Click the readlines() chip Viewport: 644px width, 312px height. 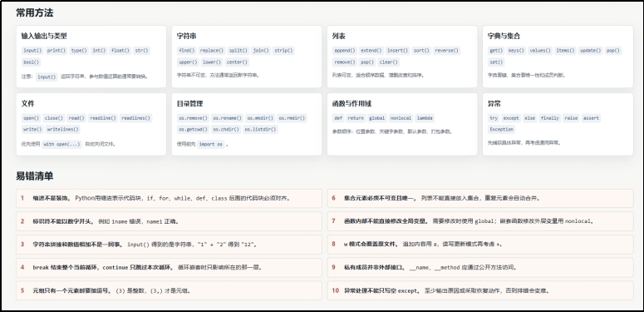point(136,118)
